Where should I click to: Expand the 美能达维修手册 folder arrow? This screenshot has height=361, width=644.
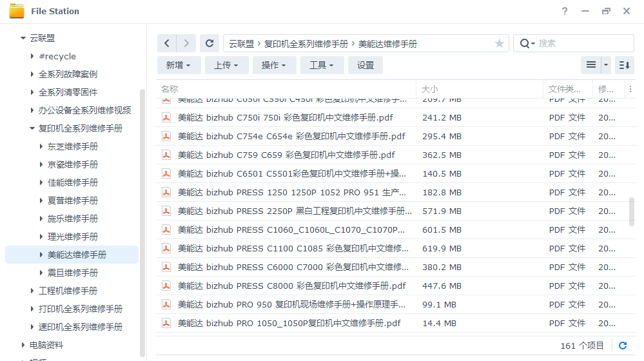tap(41, 255)
